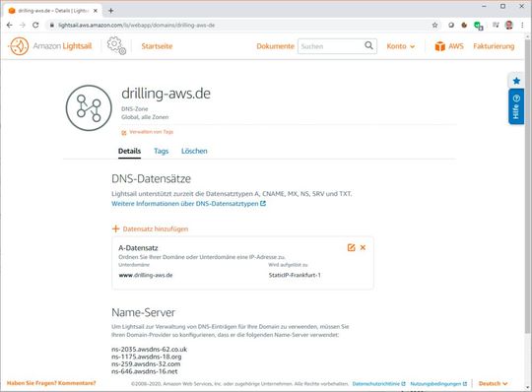Reload the page with refresh icon
Screen dimensions: 532x392
tap(35, 25)
